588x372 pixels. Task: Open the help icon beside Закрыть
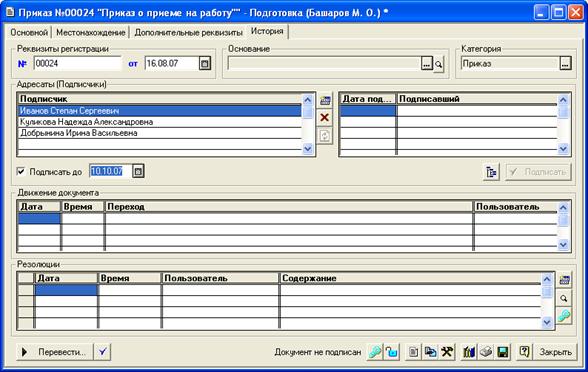pyautogui.click(x=524, y=352)
